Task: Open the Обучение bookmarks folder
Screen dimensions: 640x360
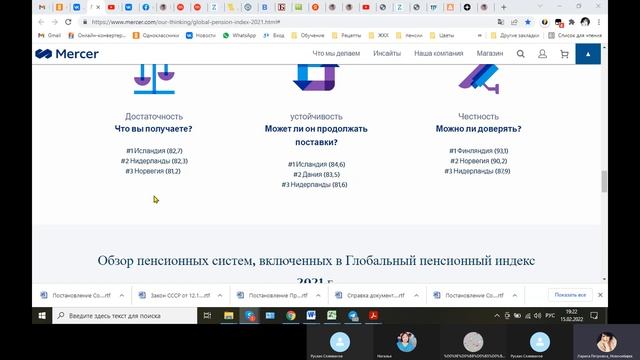Action: (308, 36)
